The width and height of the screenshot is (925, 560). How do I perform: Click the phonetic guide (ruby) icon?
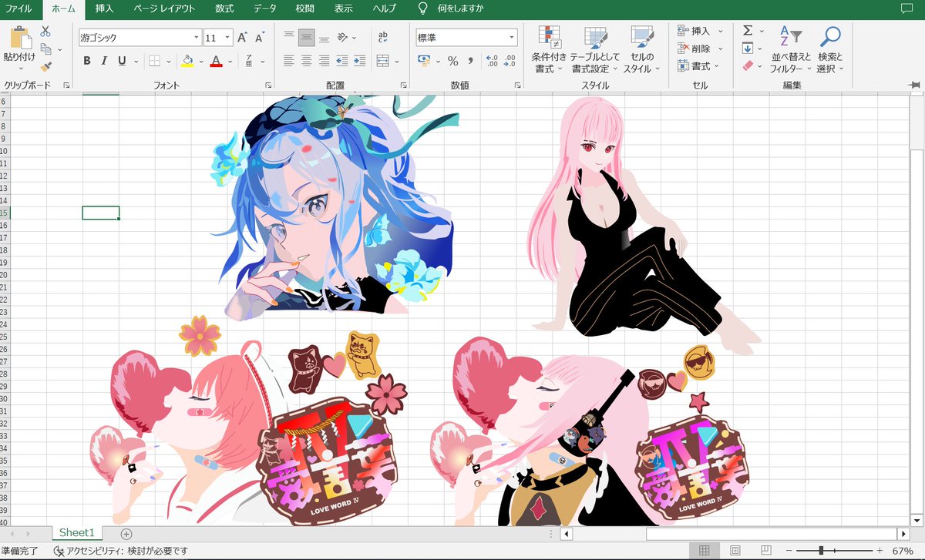tap(249, 61)
